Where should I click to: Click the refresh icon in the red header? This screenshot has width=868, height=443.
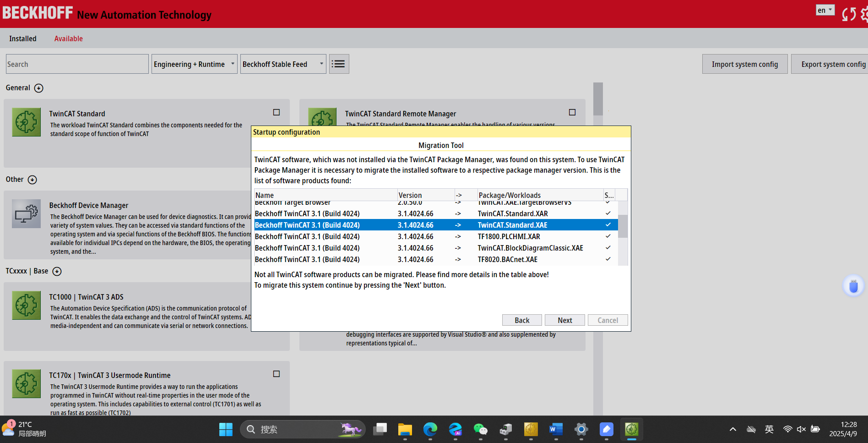pyautogui.click(x=849, y=14)
